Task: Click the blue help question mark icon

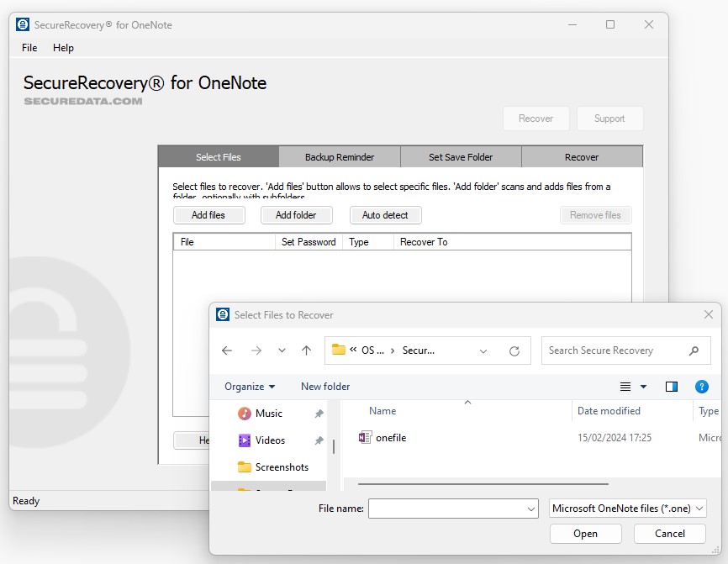Action: pyautogui.click(x=702, y=387)
